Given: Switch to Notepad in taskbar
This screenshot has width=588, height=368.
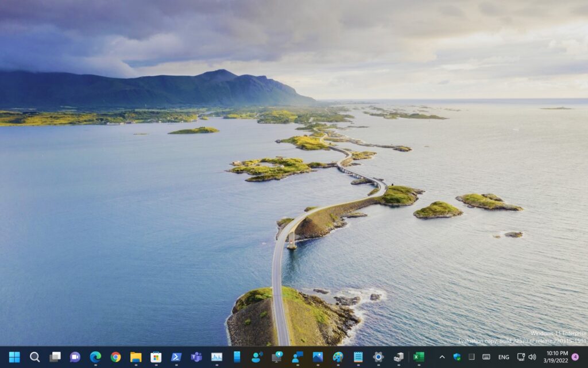Looking at the screenshot, I should tap(358, 357).
